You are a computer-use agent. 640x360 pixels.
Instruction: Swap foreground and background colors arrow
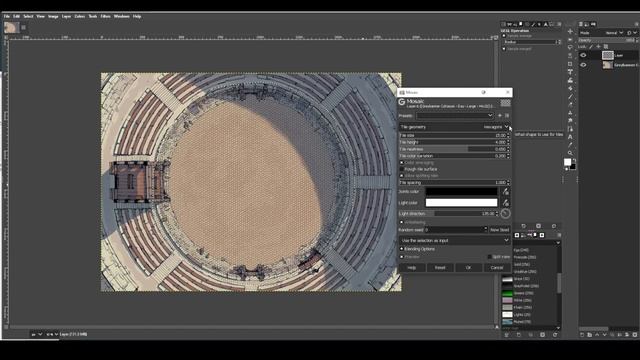573,160
